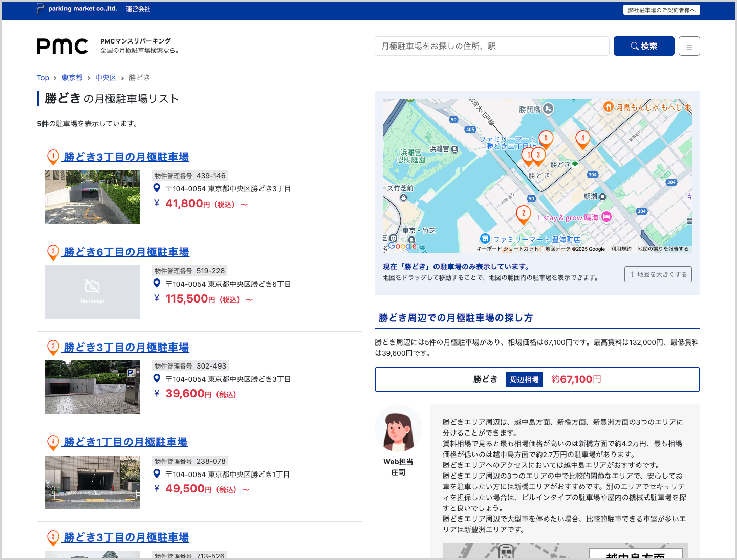Click the PMC logo
This screenshot has height=560, width=737.
coord(62,46)
